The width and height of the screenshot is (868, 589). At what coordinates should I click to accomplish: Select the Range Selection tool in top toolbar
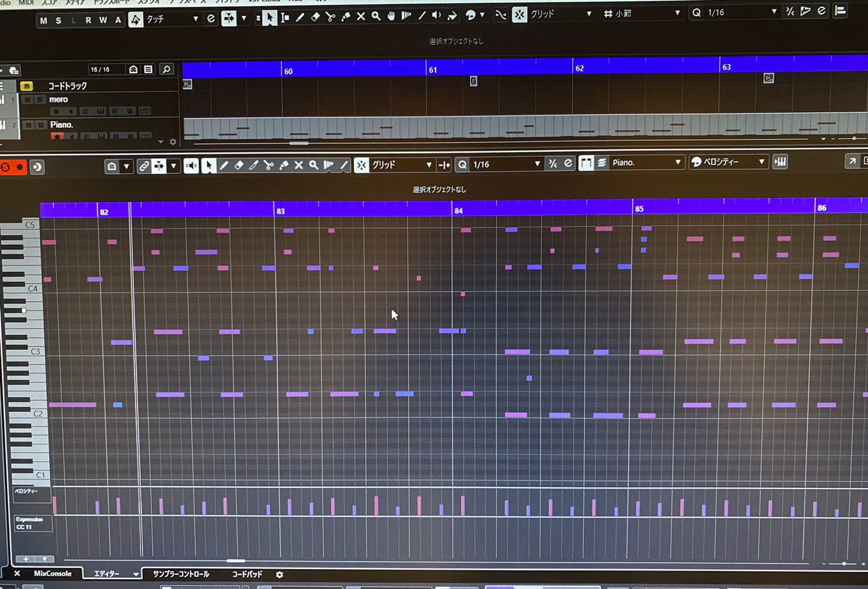[x=285, y=18]
